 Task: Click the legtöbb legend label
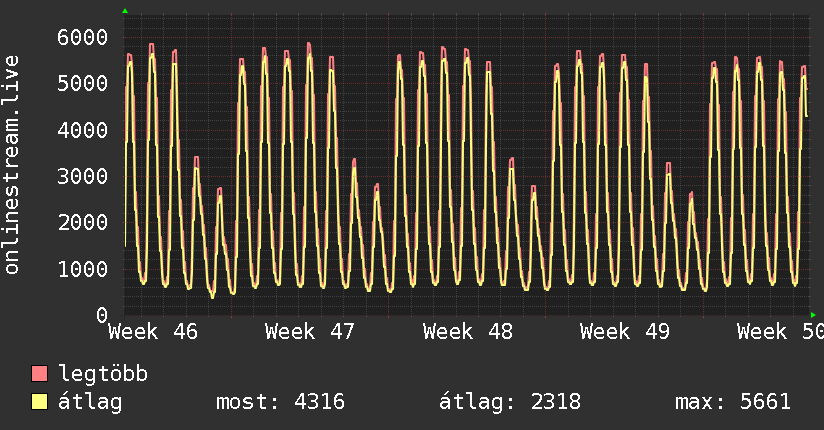[x=104, y=375]
